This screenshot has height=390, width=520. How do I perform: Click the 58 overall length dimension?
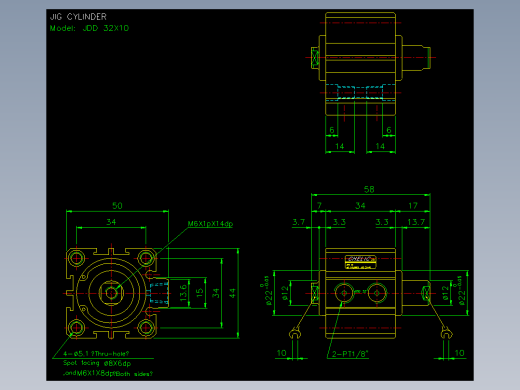tap(369, 189)
